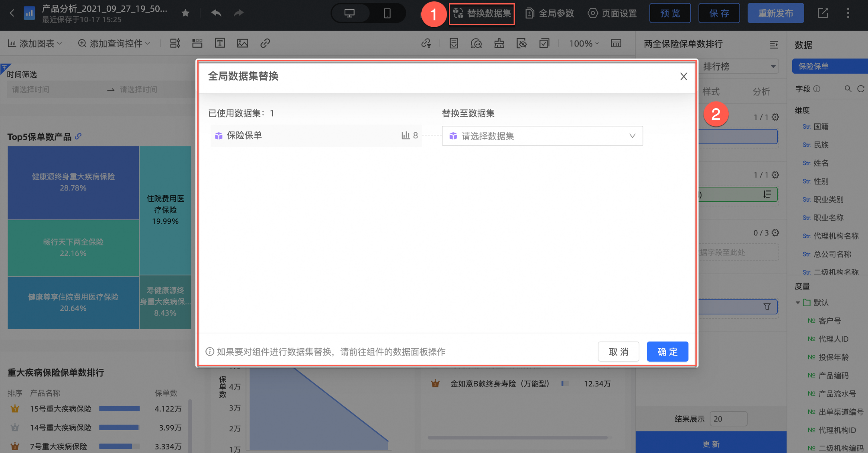Image resolution: width=868 pixels, height=453 pixels.
Task: Click the layout panel icon beside the zoom level
Action: (x=616, y=43)
